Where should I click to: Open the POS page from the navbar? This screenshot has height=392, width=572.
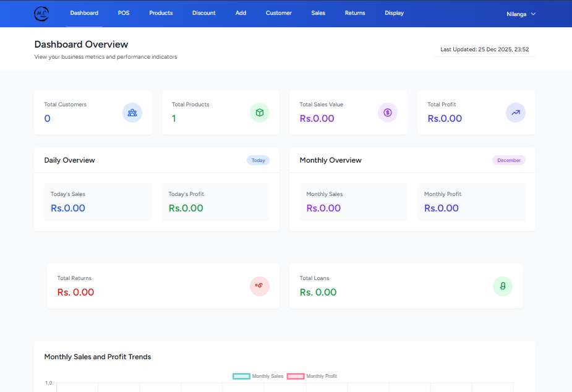pos(124,13)
